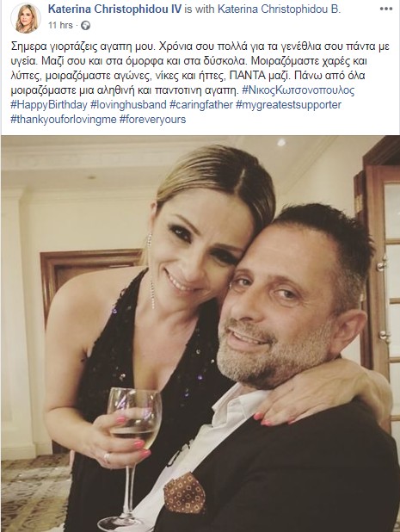
Task: Open the #caringfather hashtag
Action: click(x=201, y=104)
